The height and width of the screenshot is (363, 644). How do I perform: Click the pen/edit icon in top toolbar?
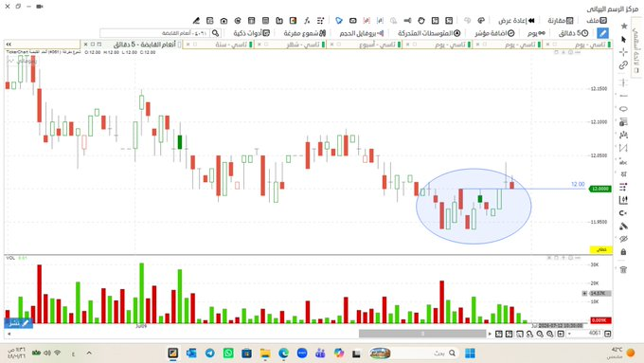click(x=196, y=21)
